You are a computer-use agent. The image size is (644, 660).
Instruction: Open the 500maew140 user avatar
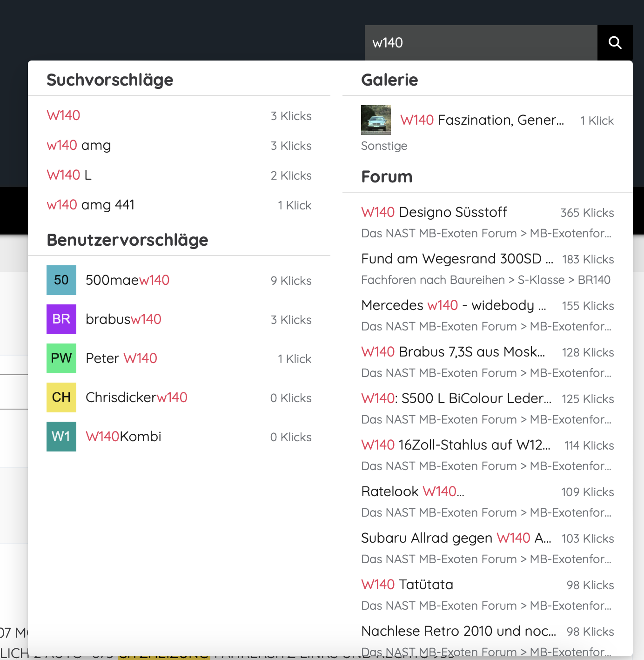[x=61, y=280]
